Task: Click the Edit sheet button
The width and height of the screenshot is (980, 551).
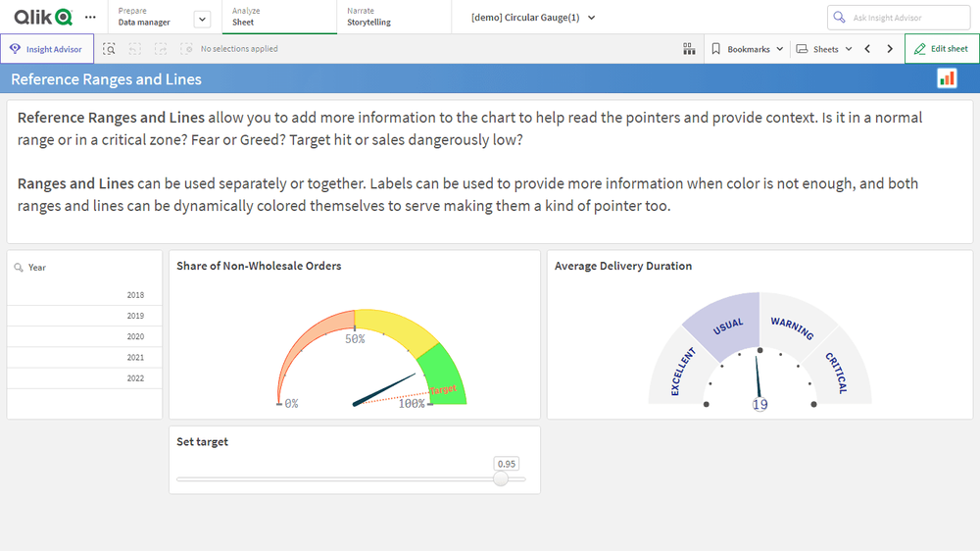Action: click(941, 49)
